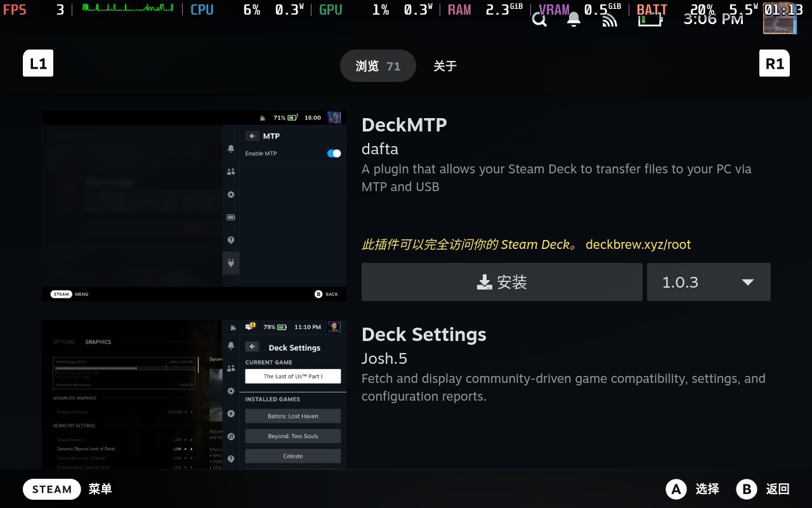
Task: Click the DeckMTP plugin title
Action: 404,125
